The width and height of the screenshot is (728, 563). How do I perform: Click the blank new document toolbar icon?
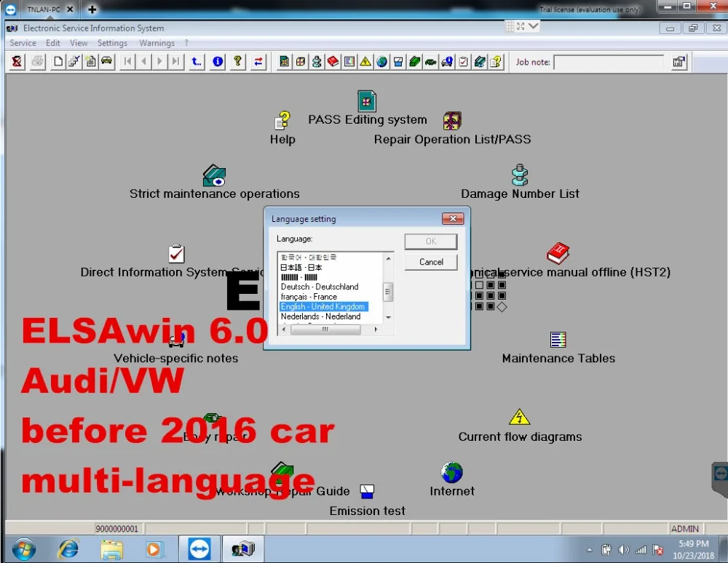tap(58, 61)
